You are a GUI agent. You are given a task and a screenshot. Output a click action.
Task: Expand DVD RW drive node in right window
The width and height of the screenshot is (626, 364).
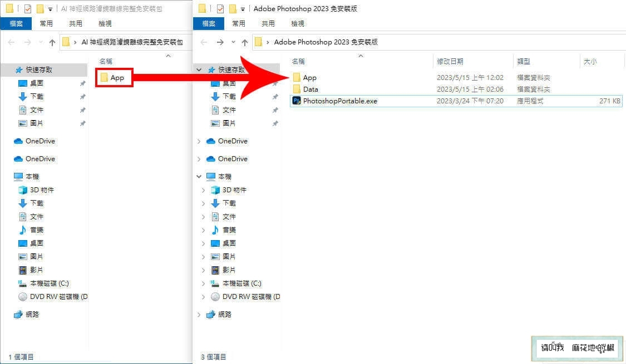coord(203,297)
